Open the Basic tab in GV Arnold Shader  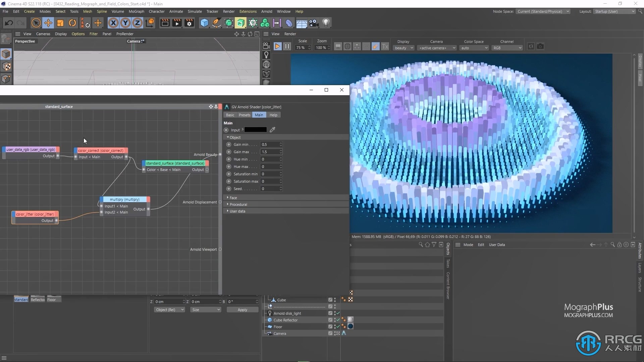pos(230,115)
